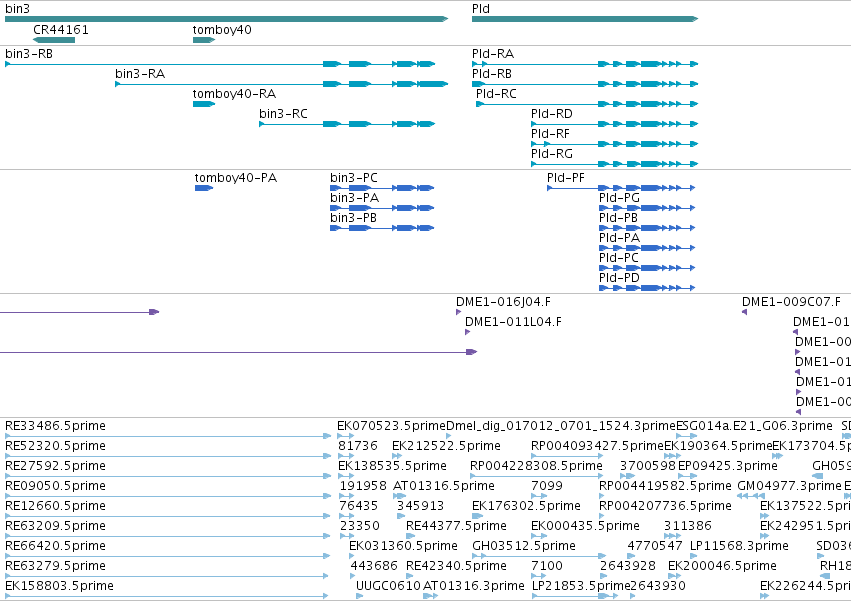Click the Pld-PA protein label
Screen dimensions: 851x601
pyautogui.click(x=619, y=238)
